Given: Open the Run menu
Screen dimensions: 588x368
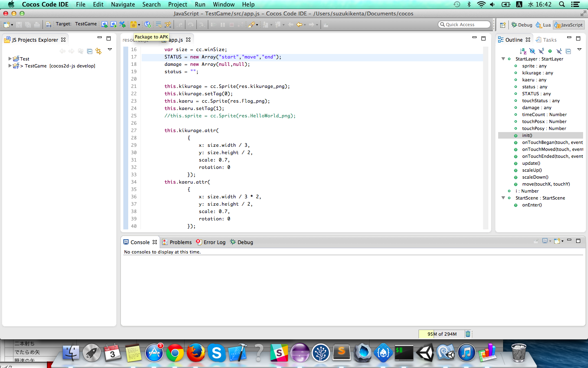Looking at the screenshot, I should 200,4.
